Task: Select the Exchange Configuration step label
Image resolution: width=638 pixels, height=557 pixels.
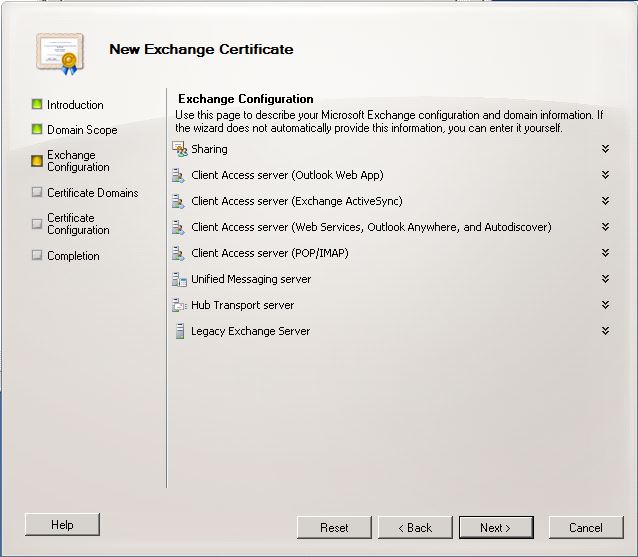Action: click(78, 161)
